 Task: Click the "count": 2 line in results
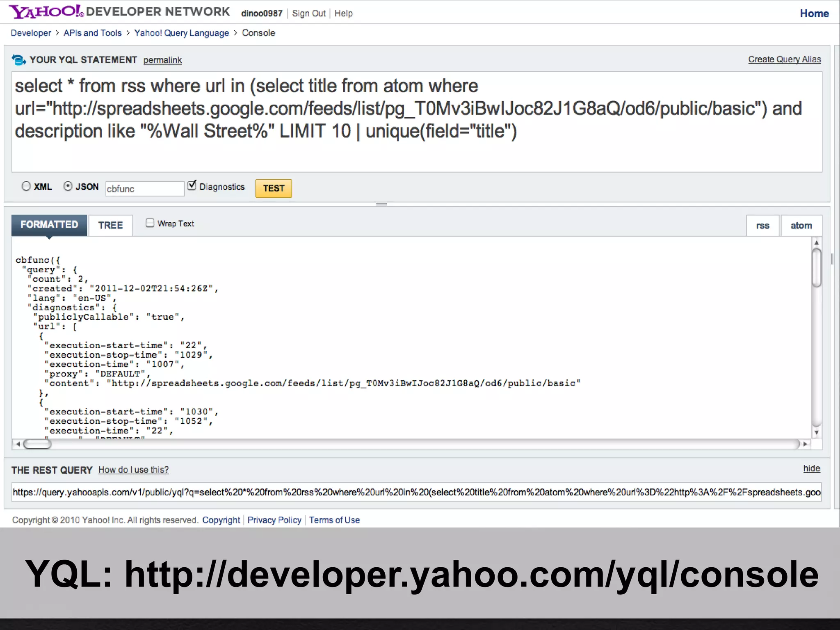tap(58, 279)
